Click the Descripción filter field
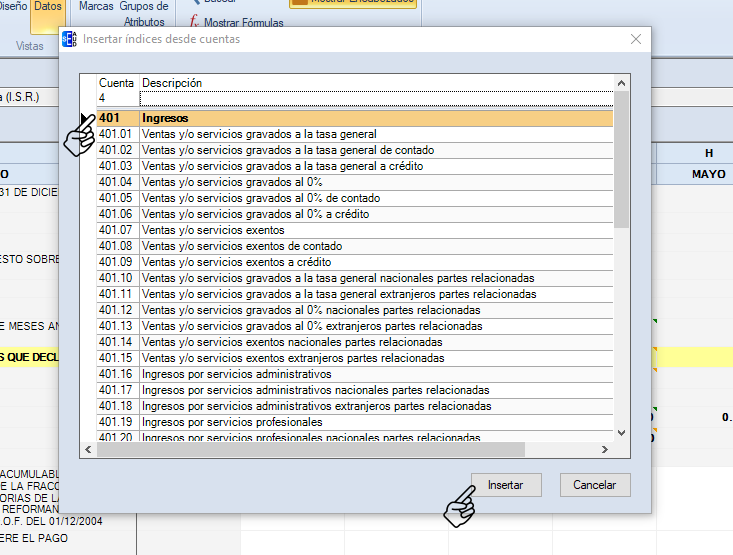733x555 pixels. pos(375,98)
